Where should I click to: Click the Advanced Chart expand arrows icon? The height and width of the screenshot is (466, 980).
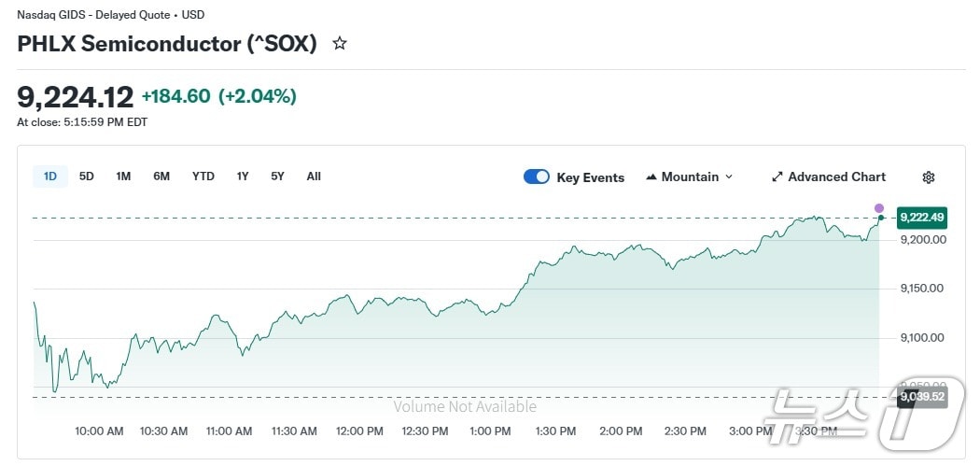click(777, 177)
